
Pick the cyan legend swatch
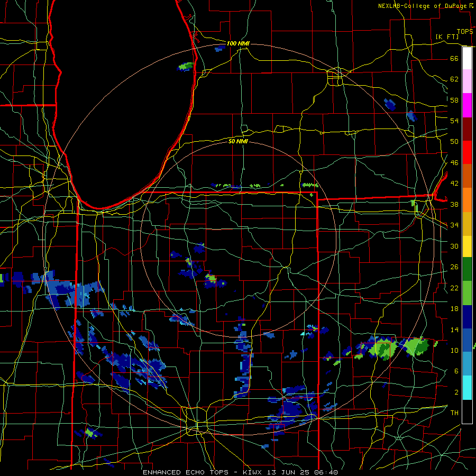point(467,388)
